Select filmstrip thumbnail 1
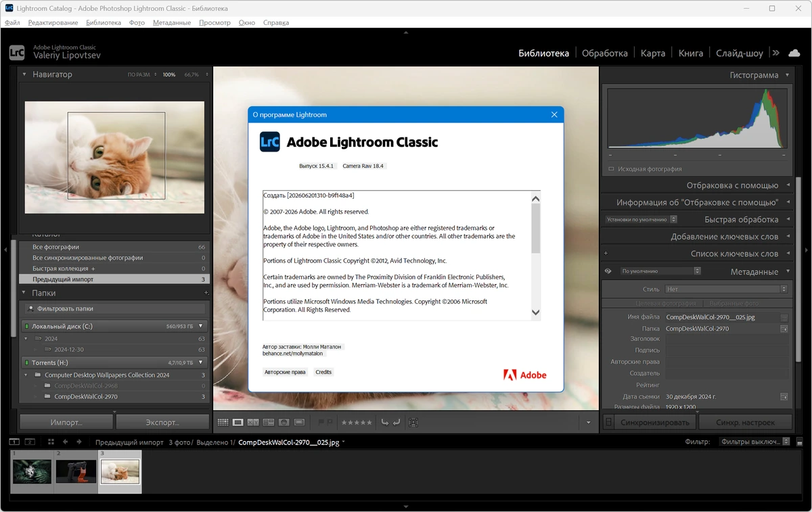812x512 pixels. click(32, 471)
